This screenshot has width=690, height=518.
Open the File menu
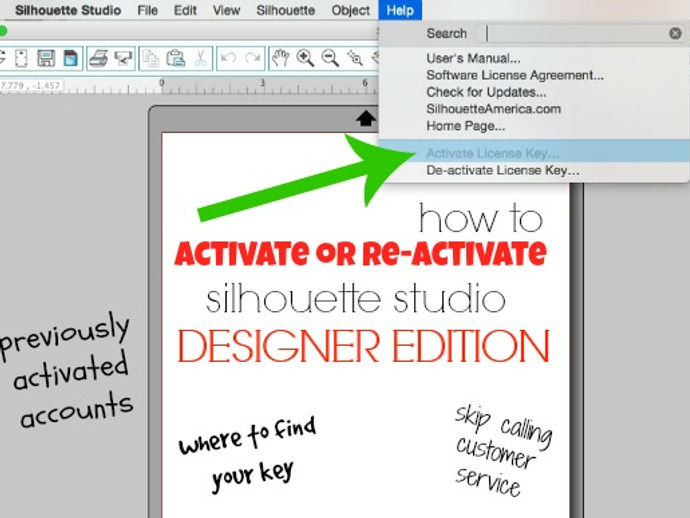click(147, 10)
